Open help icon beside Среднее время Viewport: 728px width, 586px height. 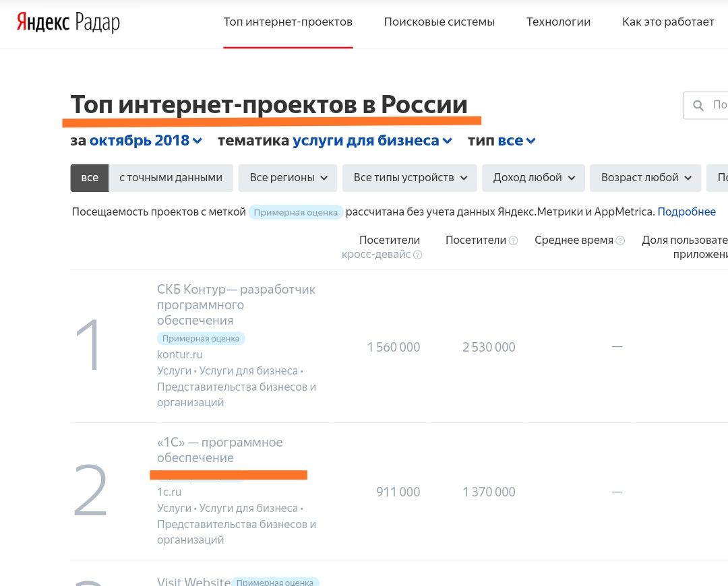620,240
